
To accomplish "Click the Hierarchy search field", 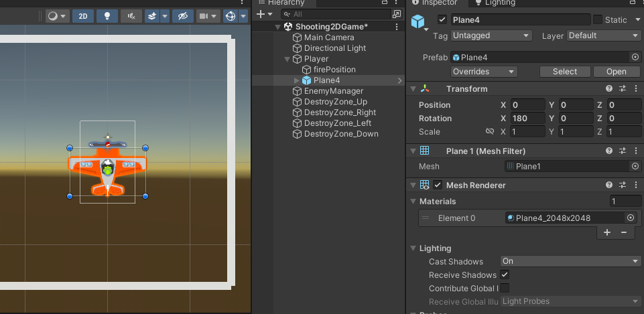I will (x=336, y=14).
